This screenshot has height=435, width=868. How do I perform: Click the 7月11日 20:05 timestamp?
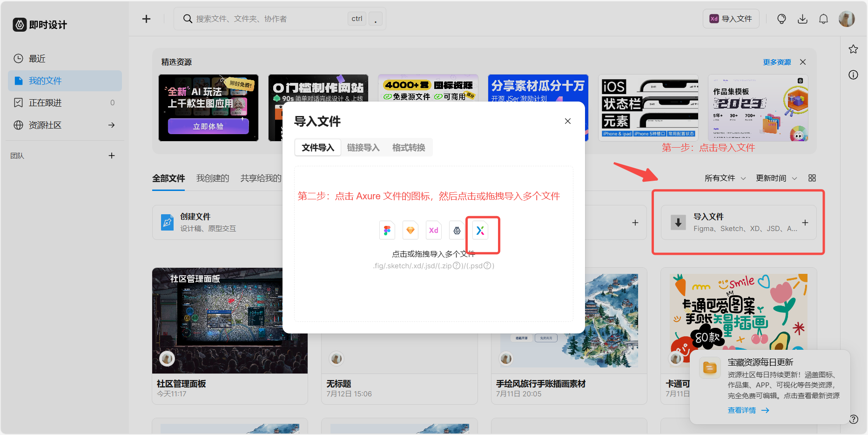pyautogui.click(x=518, y=394)
